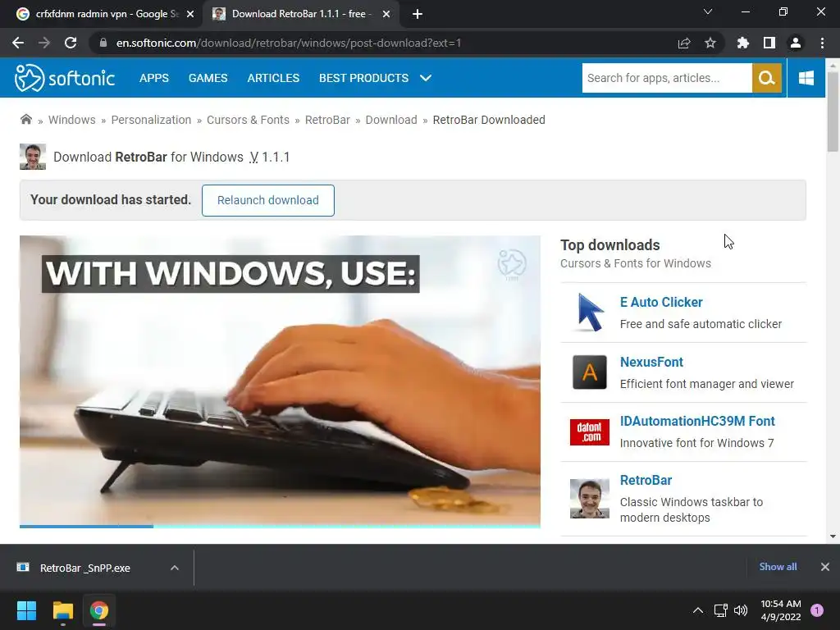This screenshot has height=630, width=840.
Task: Open the tab search dropdown arrow
Action: [708, 11]
